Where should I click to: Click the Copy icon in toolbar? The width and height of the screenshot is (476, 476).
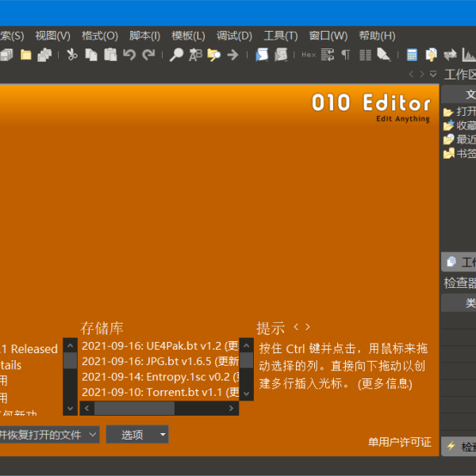(x=91, y=55)
